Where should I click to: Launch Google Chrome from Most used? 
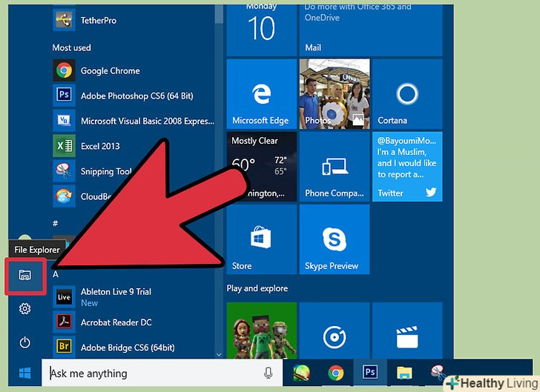(110, 71)
